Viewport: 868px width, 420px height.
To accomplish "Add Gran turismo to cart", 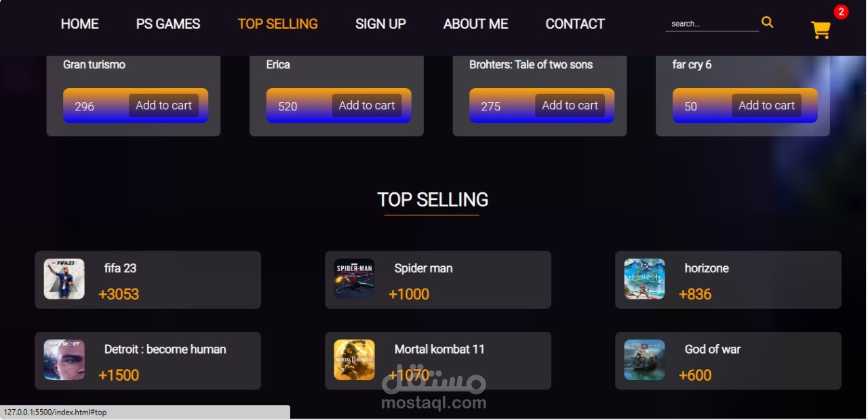I will point(163,106).
